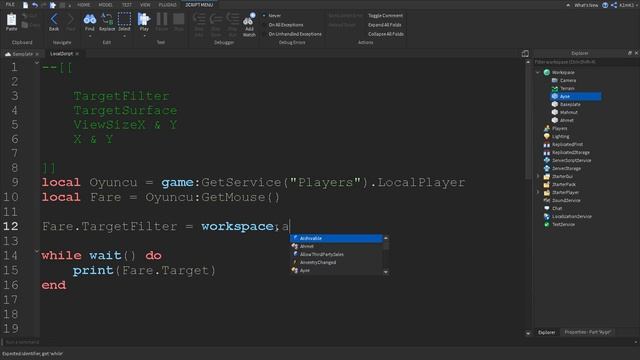Screen dimensions: 640x360
Task: Select AncestryChanged in the autocomplete list
Action: [336, 262]
